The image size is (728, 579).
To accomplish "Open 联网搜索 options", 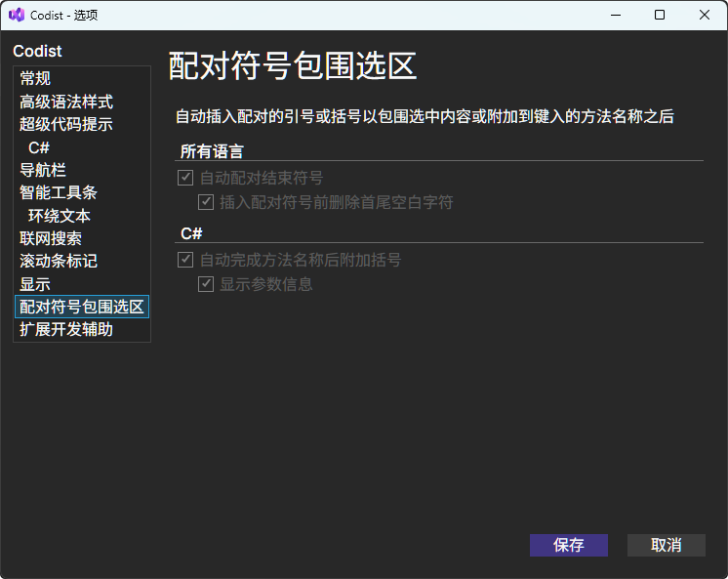I will click(x=51, y=238).
